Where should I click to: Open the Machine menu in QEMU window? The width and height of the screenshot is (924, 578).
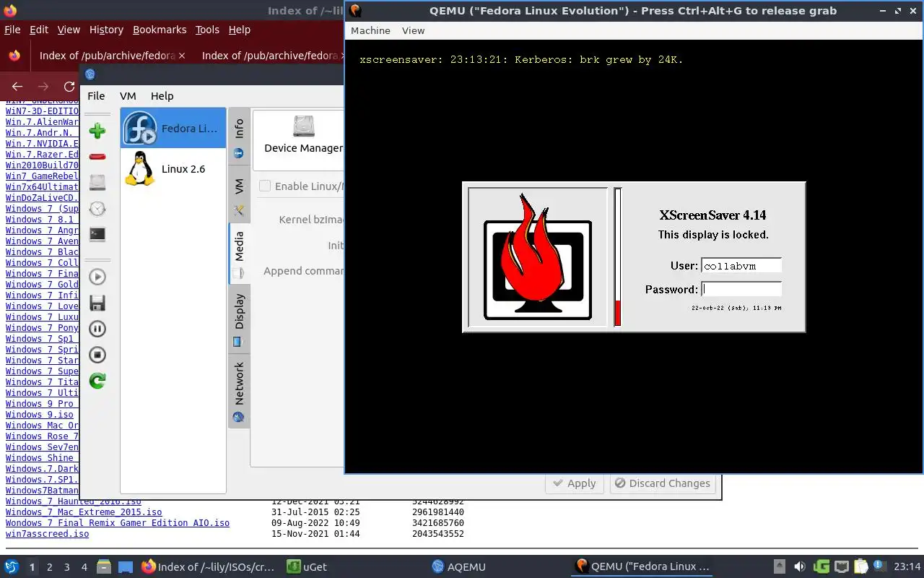coord(370,30)
